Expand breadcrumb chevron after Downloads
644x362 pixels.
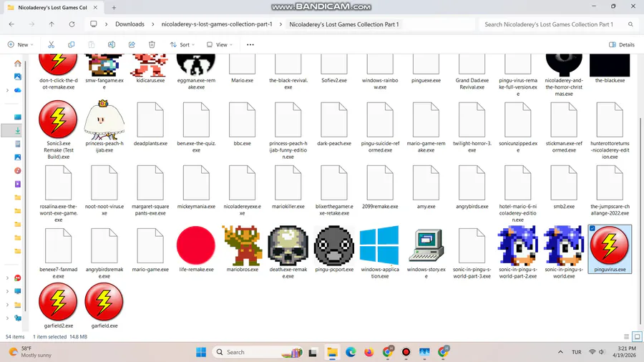point(153,24)
